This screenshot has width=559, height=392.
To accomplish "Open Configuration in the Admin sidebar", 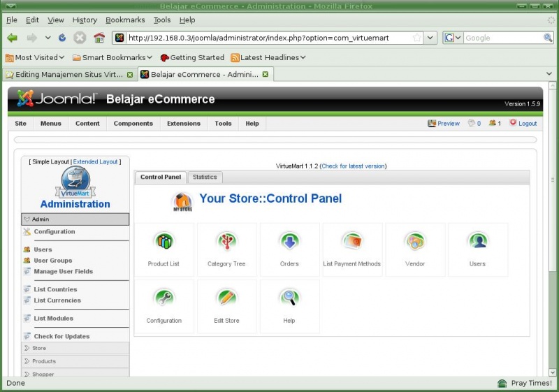I will tap(55, 232).
